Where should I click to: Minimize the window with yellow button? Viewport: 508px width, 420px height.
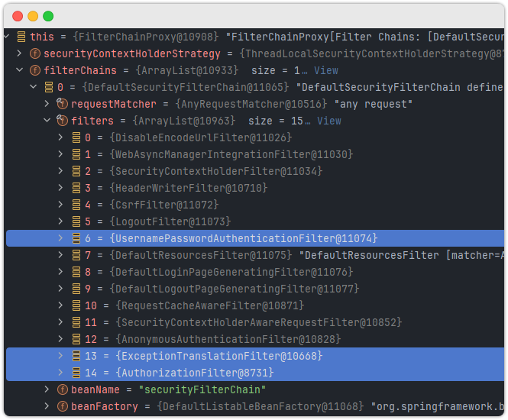[33, 16]
